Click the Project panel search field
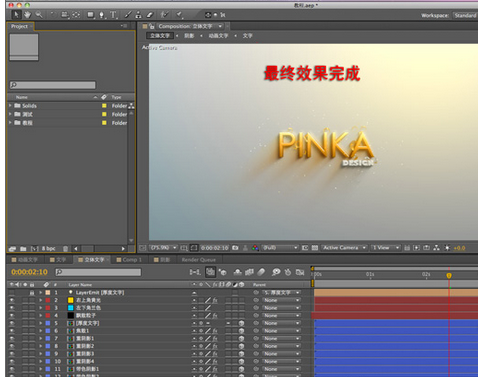 (53, 85)
